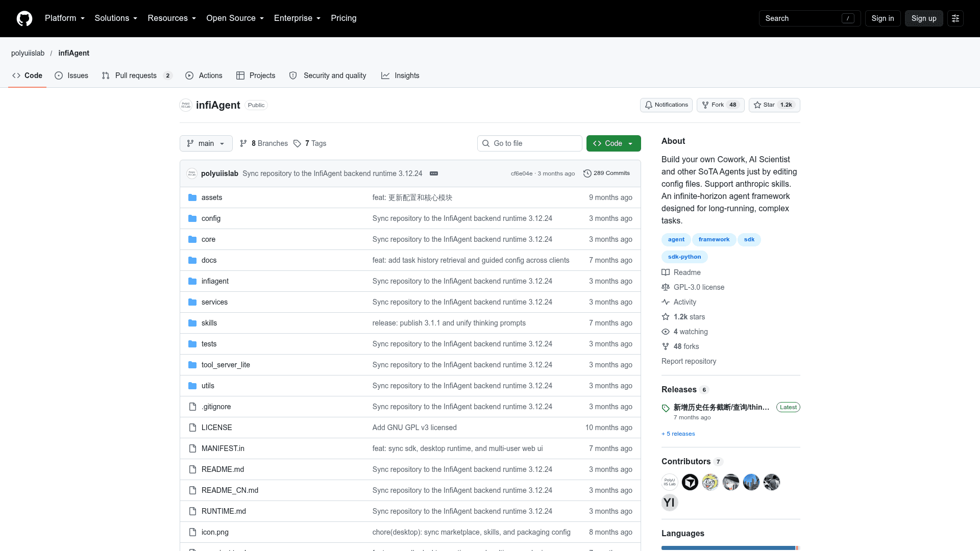Click the Notifications bell button
The width and height of the screenshot is (980, 551).
click(666, 105)
